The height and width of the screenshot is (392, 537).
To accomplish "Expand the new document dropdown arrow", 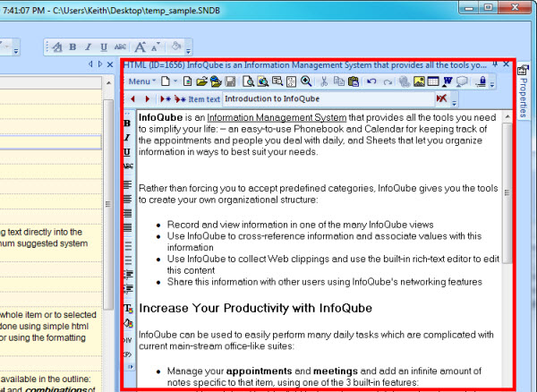I will coord(175,81).
